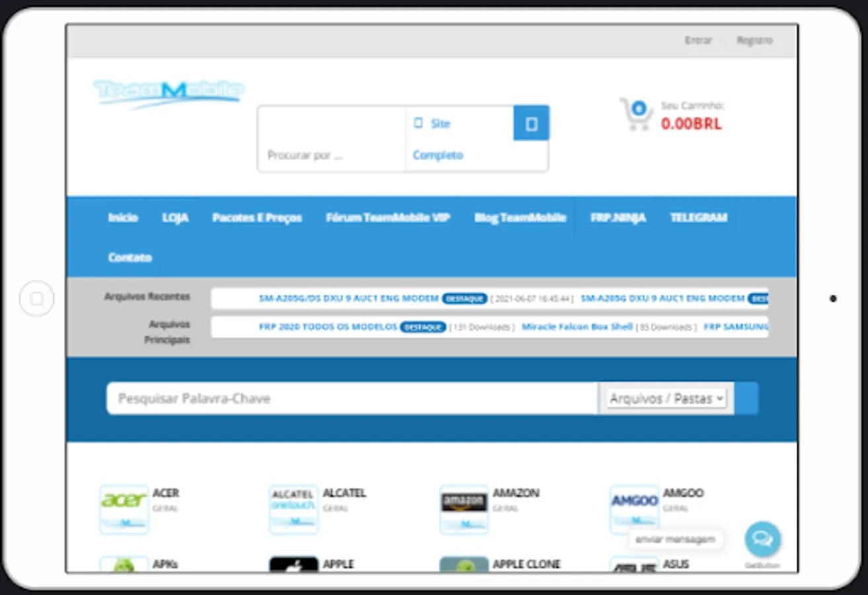Open SM-A205G/DS DXU 9 AUC1 ENG MODEM file
Image resolution: width=868 pixels, height=595 pixels.
coord(349,298)
